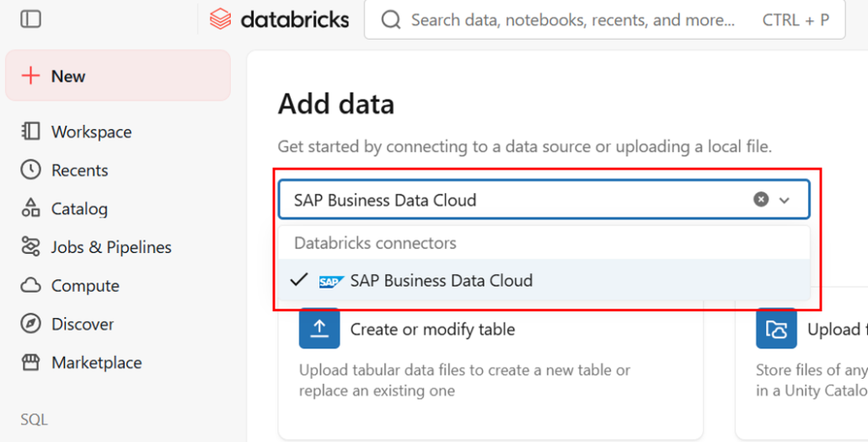This screenshot has height=442, width=868.
Task: Open Jobs & Pipelines
Action: [x=111, y=247]
